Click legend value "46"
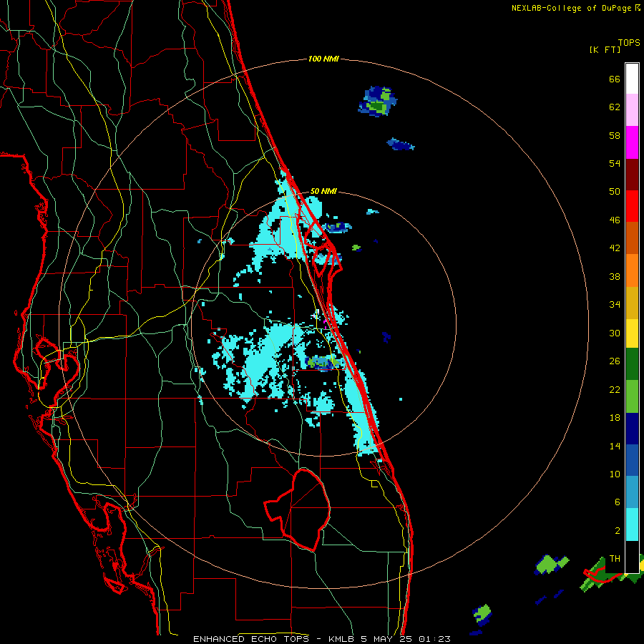The image size is (644, 644). click(x=615, y=220)
